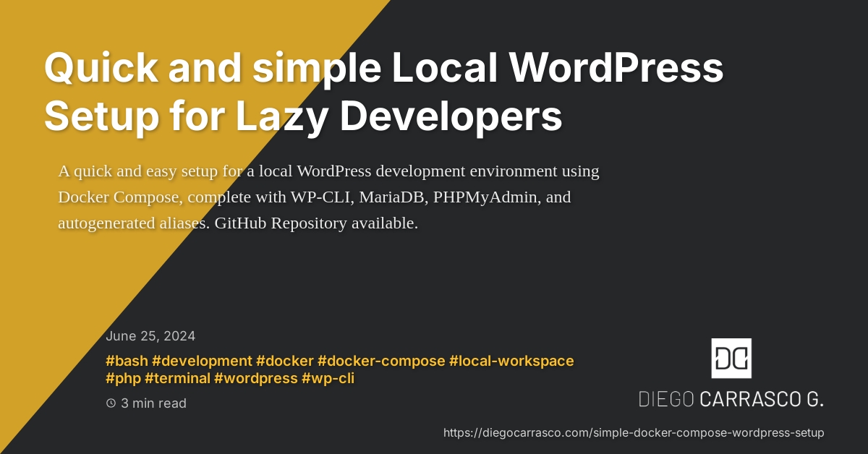Click the DC logo icon
The height and width of the screenshot is (454, 868).
coord(731,358)
